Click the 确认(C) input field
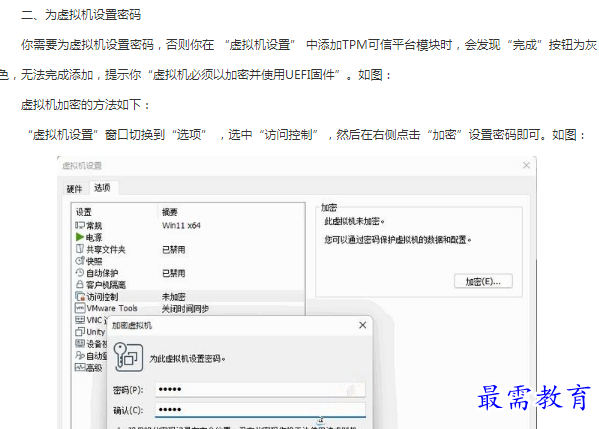The width and height of the screenshot is (599, 429). (260, 410)
